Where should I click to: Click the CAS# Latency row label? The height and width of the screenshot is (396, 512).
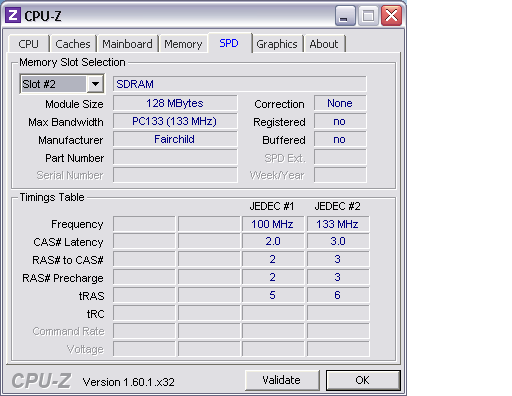coord(68,242)
